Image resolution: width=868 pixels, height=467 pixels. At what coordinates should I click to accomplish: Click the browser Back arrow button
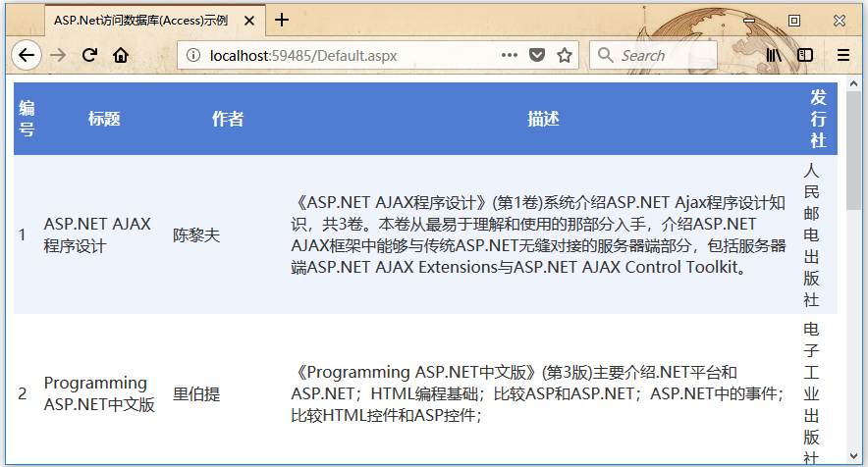pos(26,55)
